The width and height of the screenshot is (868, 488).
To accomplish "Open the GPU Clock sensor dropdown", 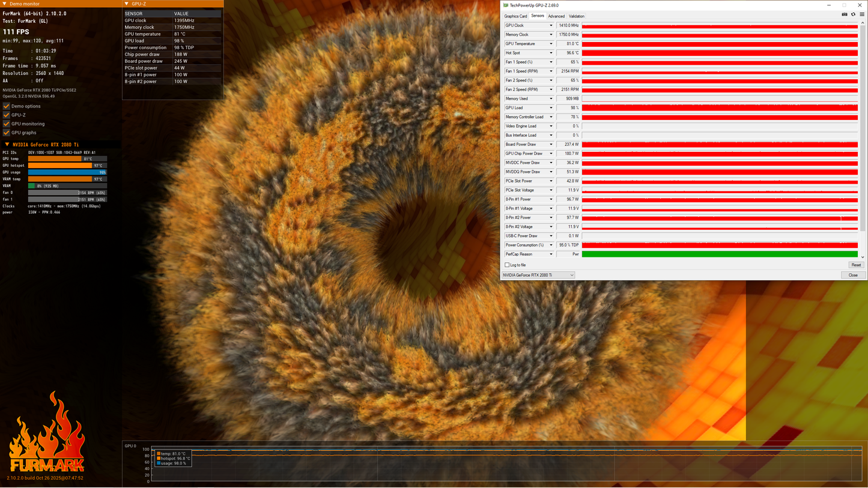I will coord(551,26).
